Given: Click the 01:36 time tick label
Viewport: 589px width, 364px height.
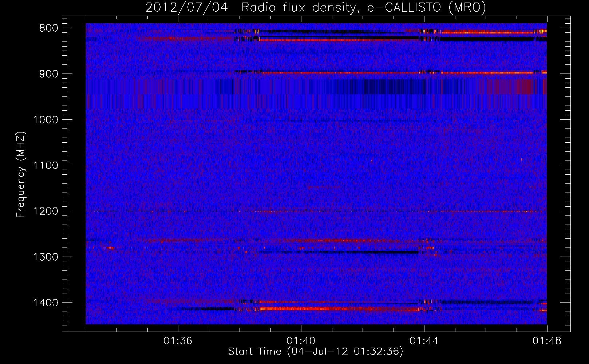Looking at the screenshot, I should pyautogui.click(x=178, y=341).
